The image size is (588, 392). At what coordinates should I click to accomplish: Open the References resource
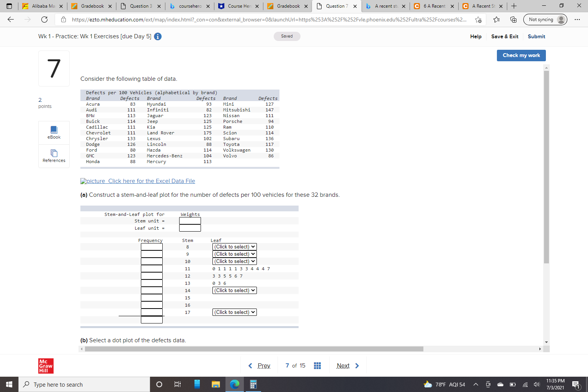[54, 156]
